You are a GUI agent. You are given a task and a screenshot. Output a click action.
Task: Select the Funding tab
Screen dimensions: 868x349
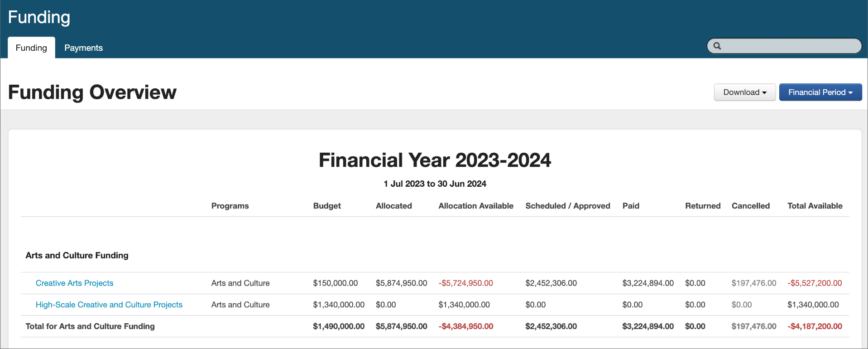(x=31, y=48)
